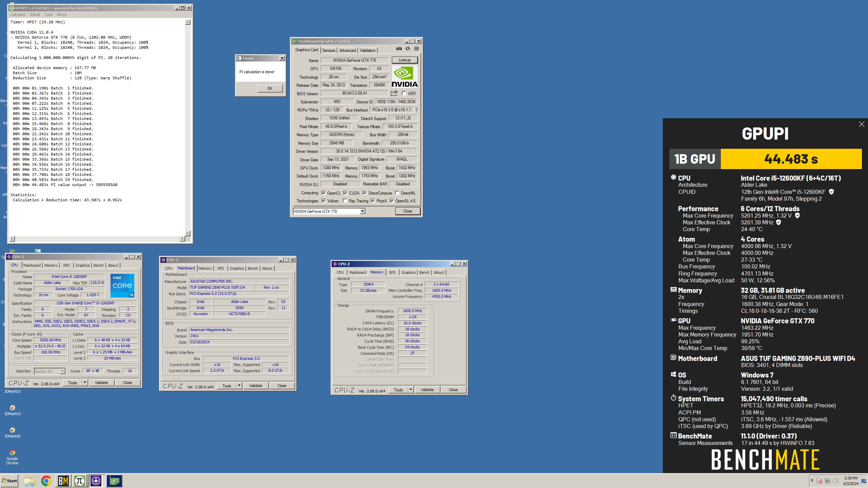The height and width of the screenshot is (488, 868).
Task: Open the Graphics tab in CPU-Z Mainboard window
Action: click(x=237, y=268)
